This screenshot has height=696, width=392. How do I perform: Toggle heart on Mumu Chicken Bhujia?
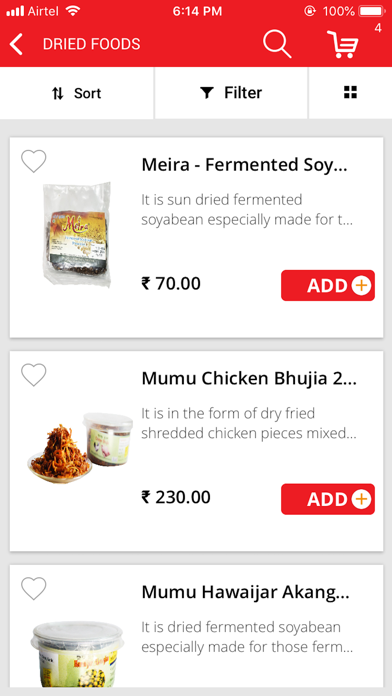(34, 375)
